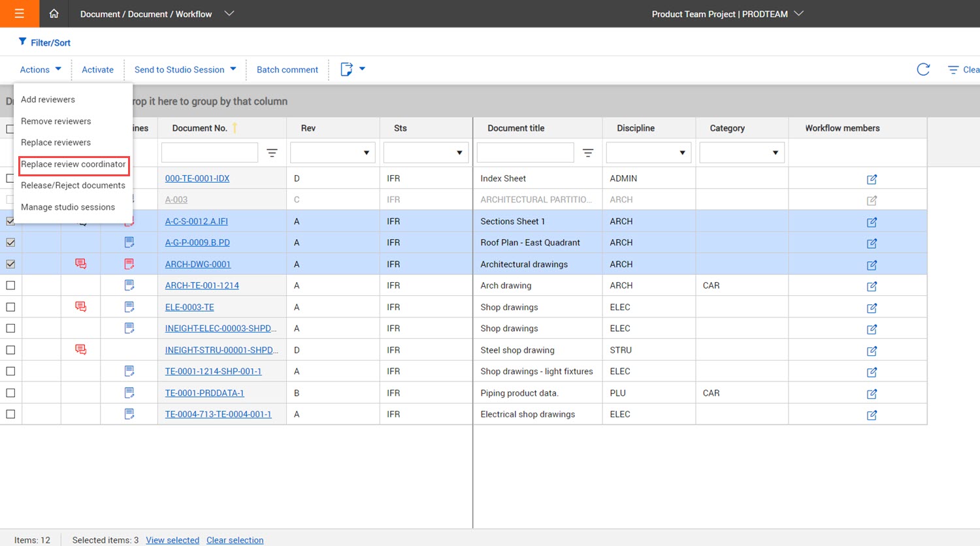Click the refresh icon in the toolbar
The height and width of the screenshot is (546, 980).
pyautogui.click(x=923, y=69)
